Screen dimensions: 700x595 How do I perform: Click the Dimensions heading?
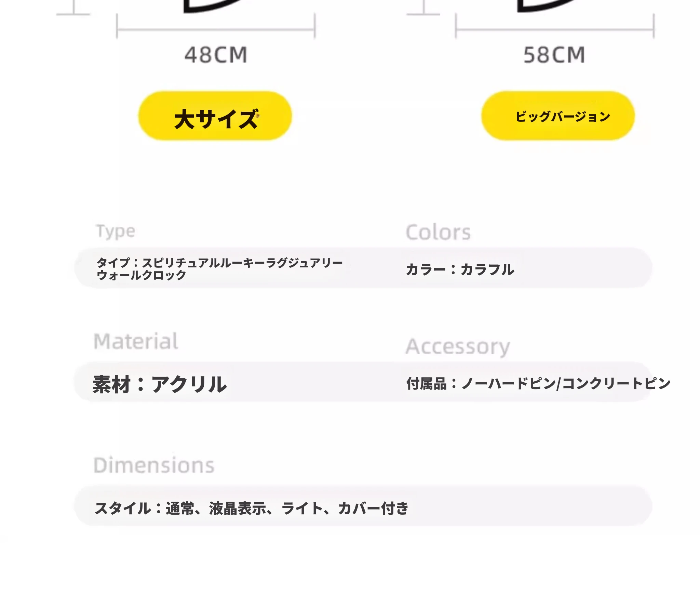click(x=154, y=465)
